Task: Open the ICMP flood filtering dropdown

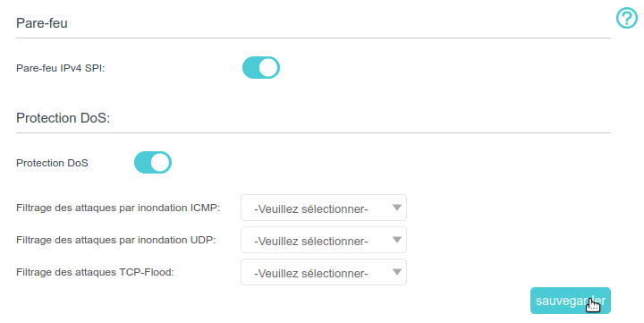Action: [x=324, y=208]
